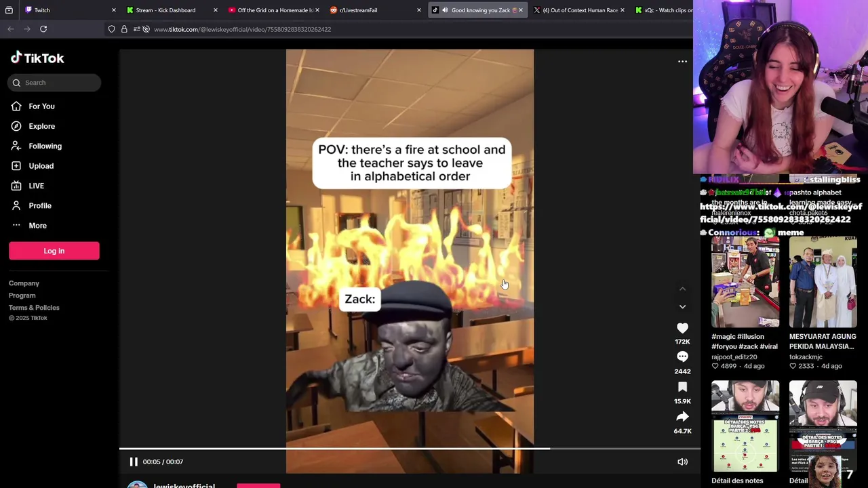Open the Détail des notes PARTIE 2 thumbnail
The width and height of the screenshot is (868, 488).
click(745, 426)
